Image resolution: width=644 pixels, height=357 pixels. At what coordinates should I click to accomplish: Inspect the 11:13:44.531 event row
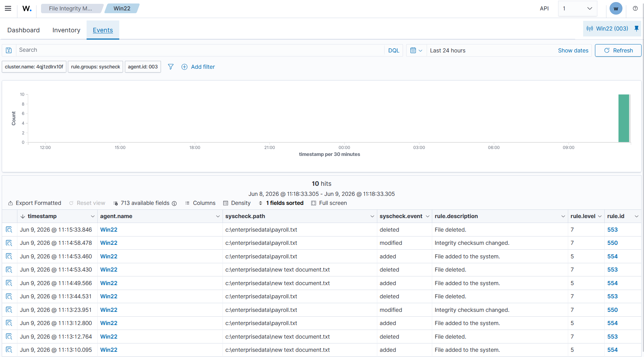click(x=9, y=296)
